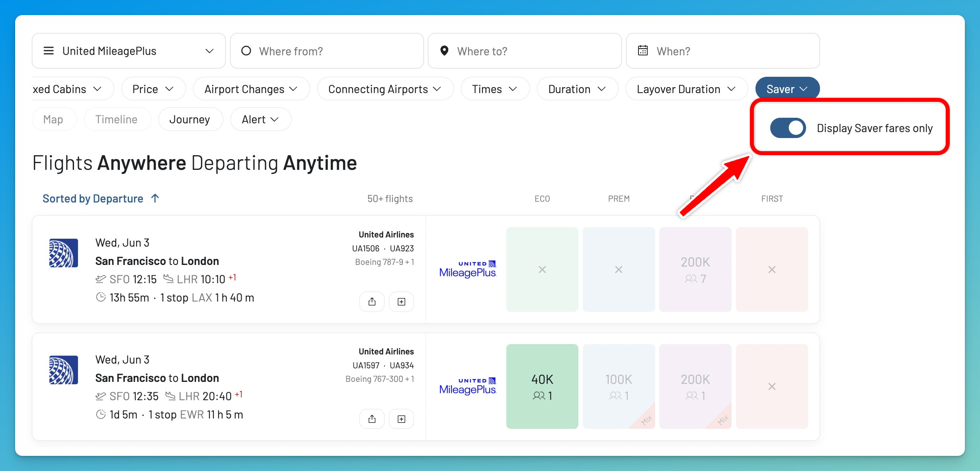This screenshot has width=980, height=471.
Task: Open the Times filter dropdown
Action: click(495, 89)
